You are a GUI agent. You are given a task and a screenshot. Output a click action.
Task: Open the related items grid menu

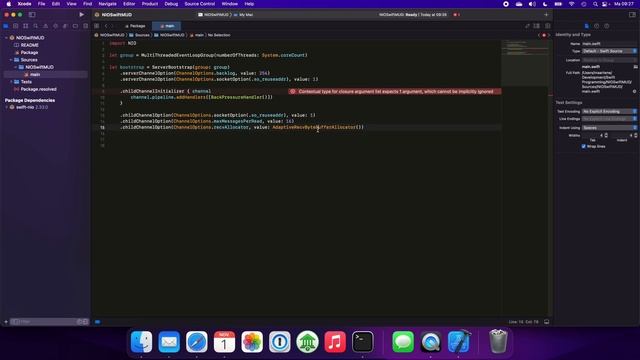(x=97, y=26)
